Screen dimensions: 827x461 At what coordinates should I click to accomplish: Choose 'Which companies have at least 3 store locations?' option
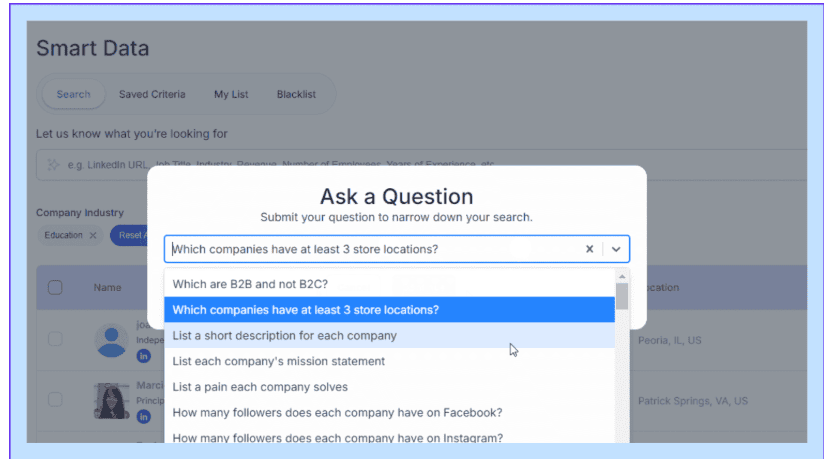point(389,310)
